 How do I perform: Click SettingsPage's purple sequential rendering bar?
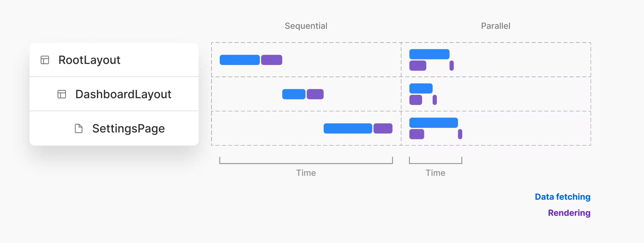383,128
